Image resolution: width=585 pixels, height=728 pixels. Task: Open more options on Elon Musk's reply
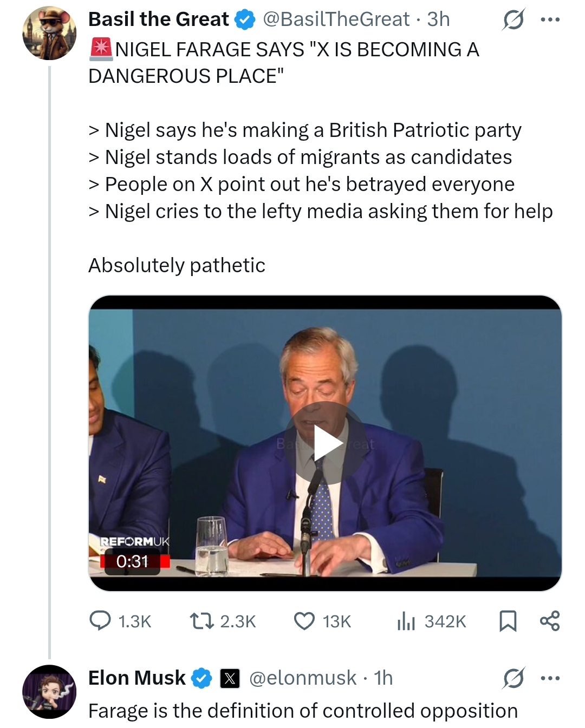pyautogui.click(x=550, y=678)
